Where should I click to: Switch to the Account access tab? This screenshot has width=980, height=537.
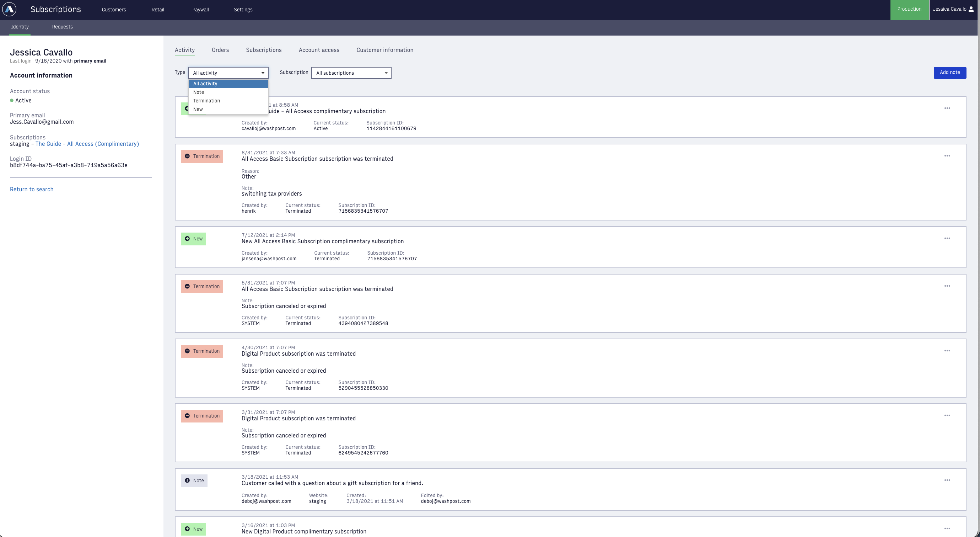pyautogui.click(x=319, y=50)
